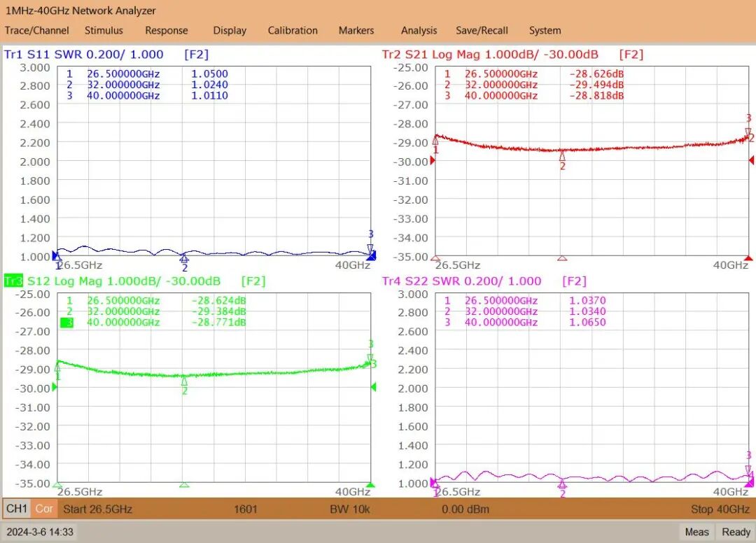Image resolution: width=756 pixels, height=543 pixels.
Task: Select Tr1 marker 2 value 1.0240
Action: pyautogui.click(x=209, y=84)
